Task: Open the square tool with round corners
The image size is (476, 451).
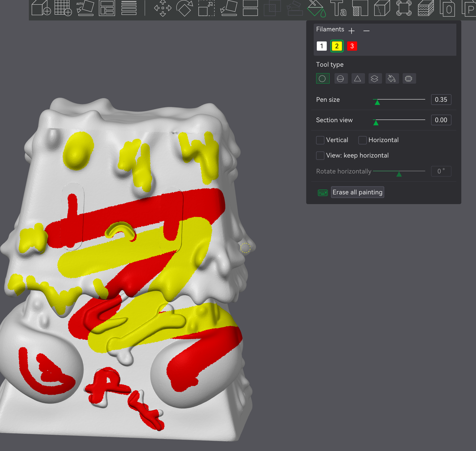Action: tap(404, 8)
